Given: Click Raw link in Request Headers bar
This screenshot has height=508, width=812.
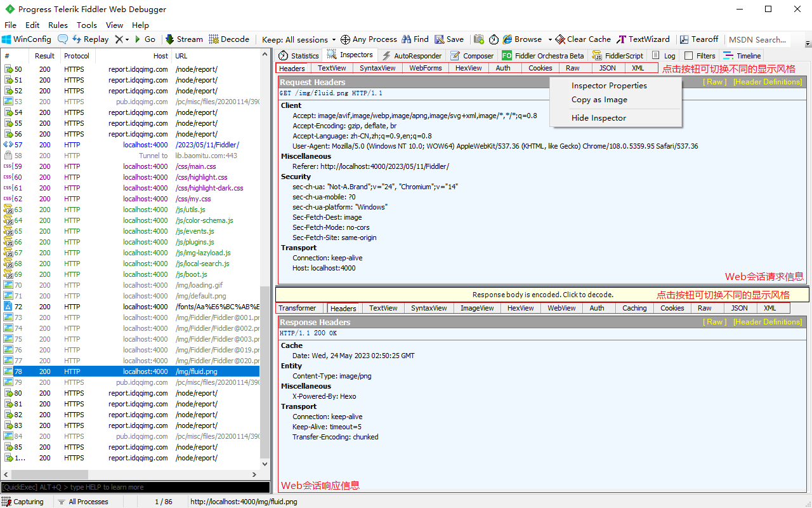Looking at the screenshot, I should point(714,82).
